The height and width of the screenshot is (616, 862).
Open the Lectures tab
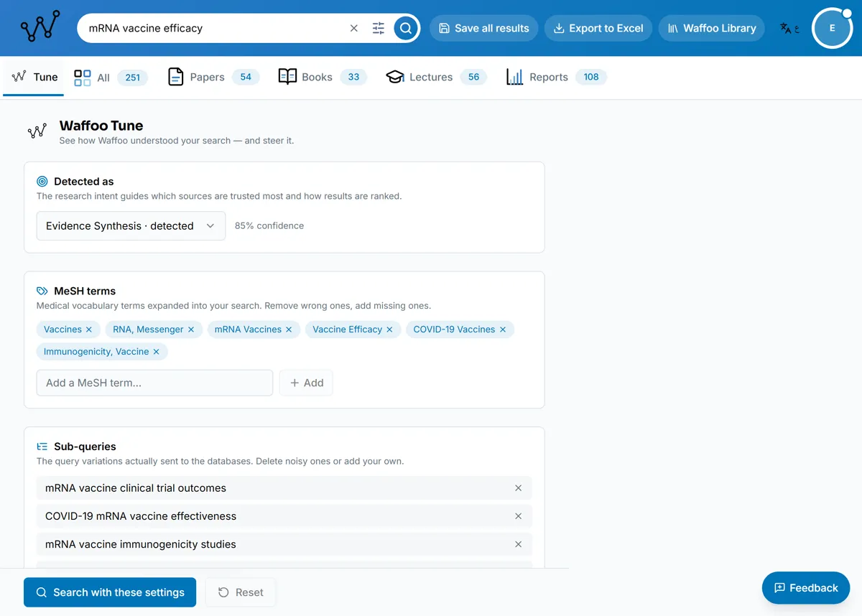click(x=437, y=77)
